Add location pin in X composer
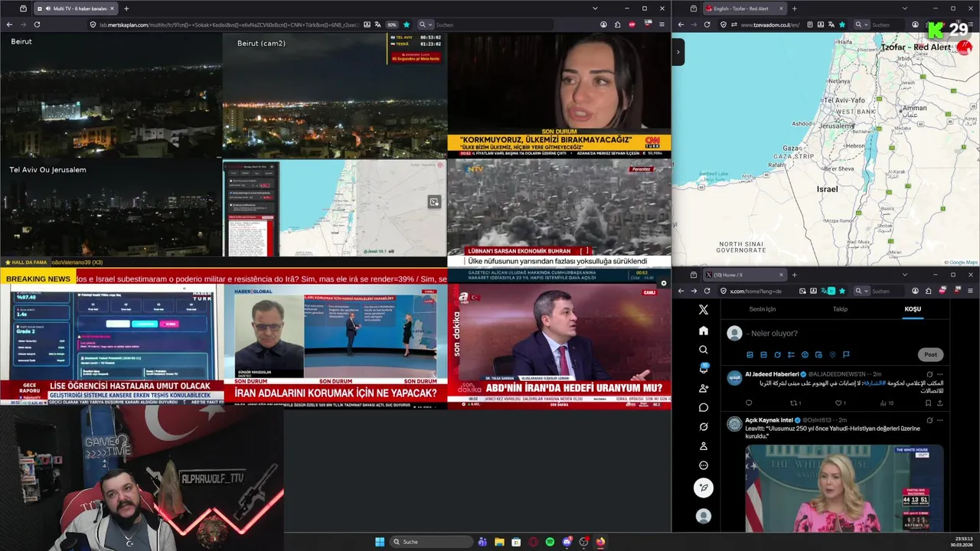 [832, 355]
